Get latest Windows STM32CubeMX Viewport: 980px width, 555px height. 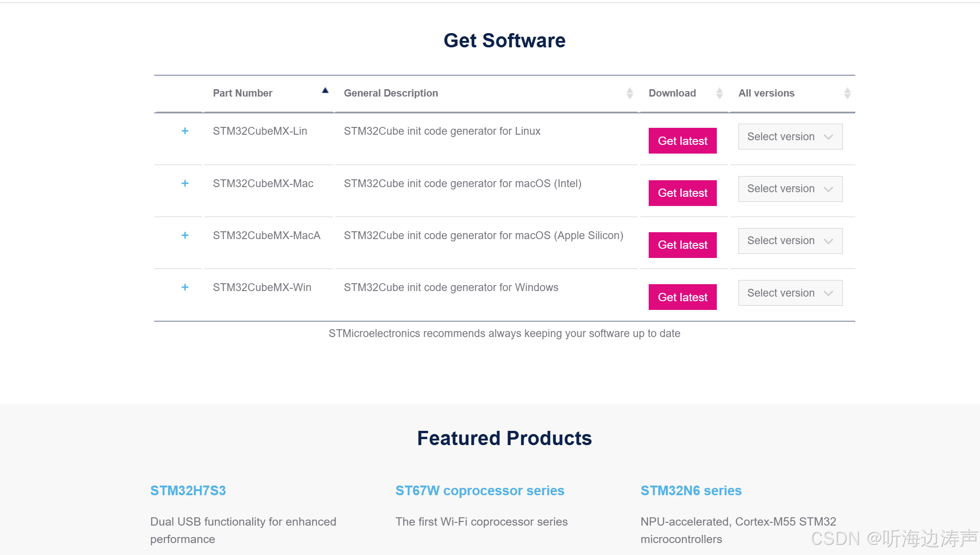click(x=683, y=297)
